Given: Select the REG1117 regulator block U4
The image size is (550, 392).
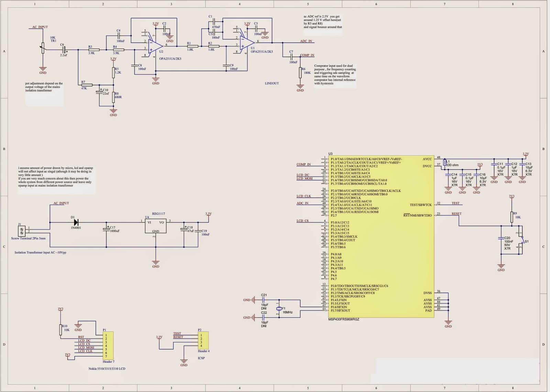Looking at the screenshot, I should pos(155,226).
